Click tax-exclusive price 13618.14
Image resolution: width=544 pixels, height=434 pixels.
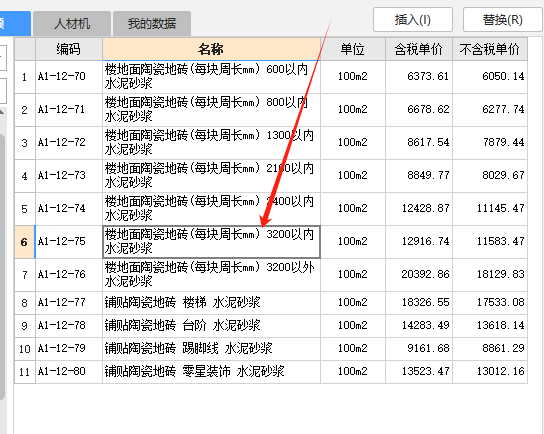click(490, 326)
